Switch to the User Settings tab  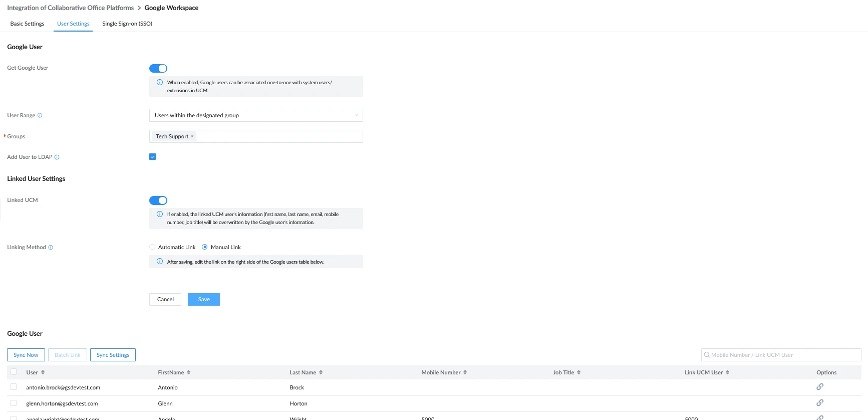73,24
